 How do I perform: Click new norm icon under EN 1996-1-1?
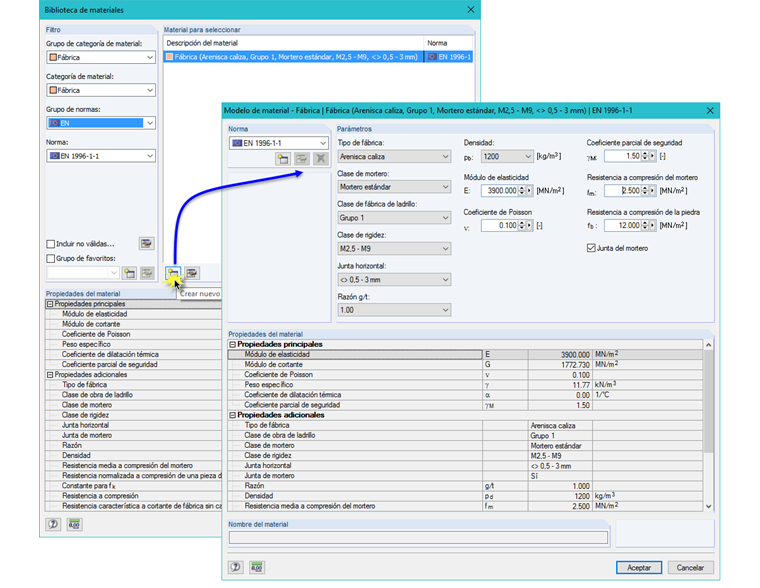283,159
